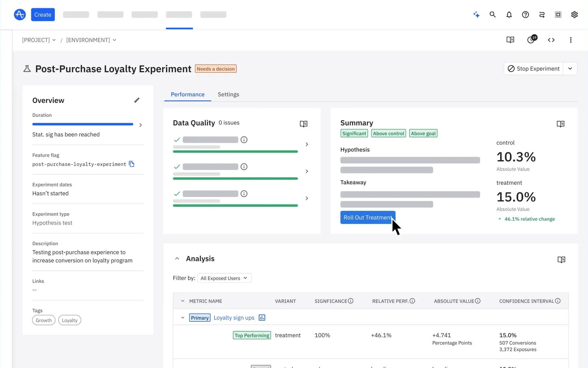Click the first data quality green progress bar
The width and height of the screenshot is (588, 368).
(x=235, y=151)
